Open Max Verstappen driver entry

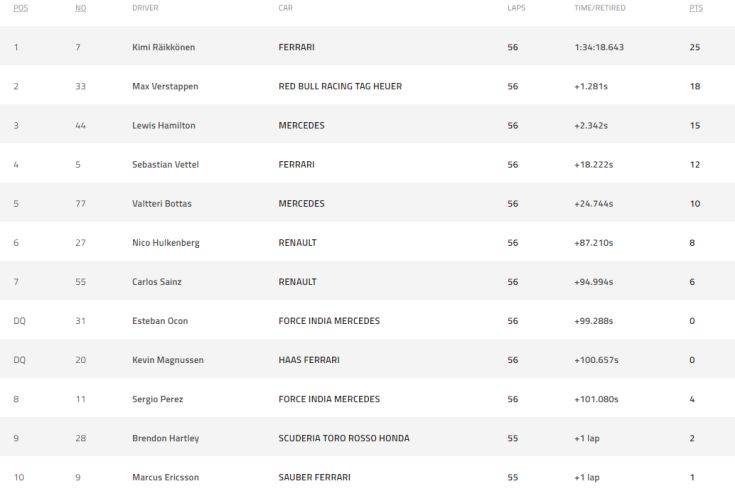[165, 86]
